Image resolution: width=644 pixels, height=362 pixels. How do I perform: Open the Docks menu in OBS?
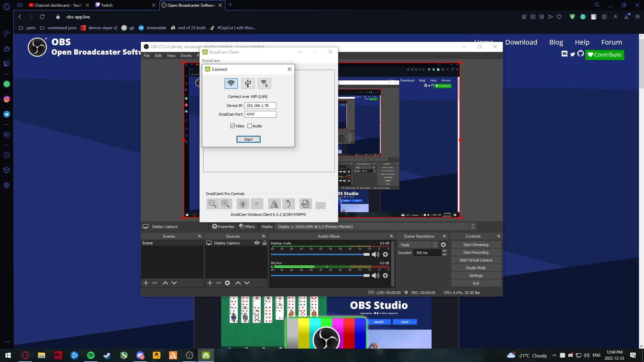(186, 56)
